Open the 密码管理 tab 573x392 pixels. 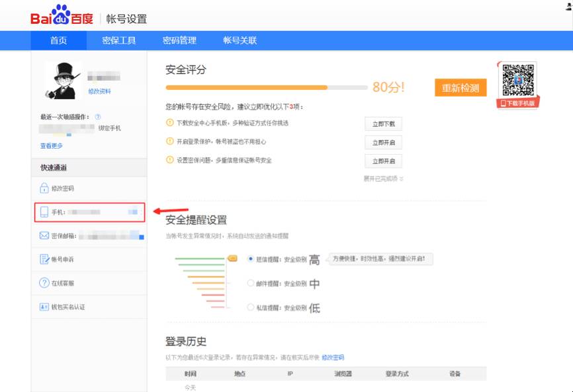tap(179, 40)
